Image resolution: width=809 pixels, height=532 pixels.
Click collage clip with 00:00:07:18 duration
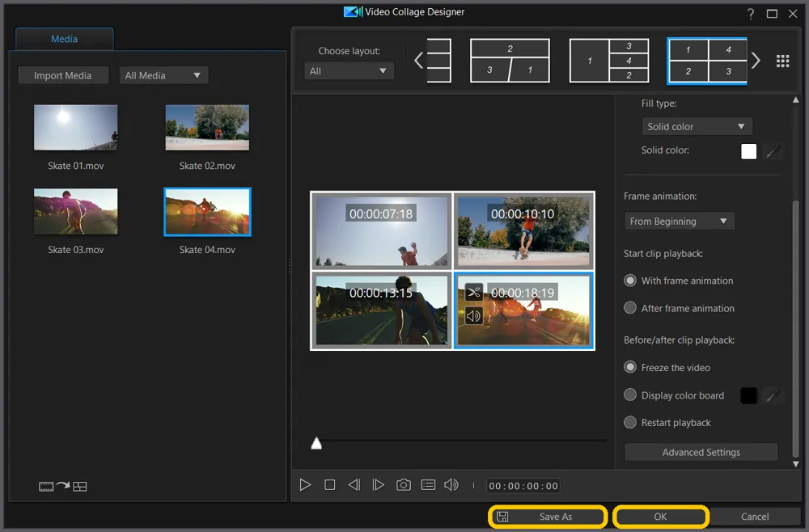pyautogui.click(x=381, y=231)
